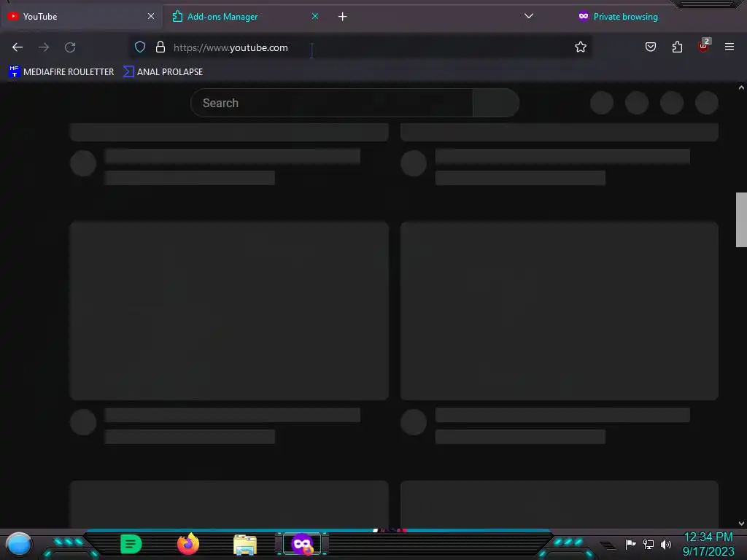The image size is (747, 560).
Task: Bookmark this page with the star
Action: point(580,47)
